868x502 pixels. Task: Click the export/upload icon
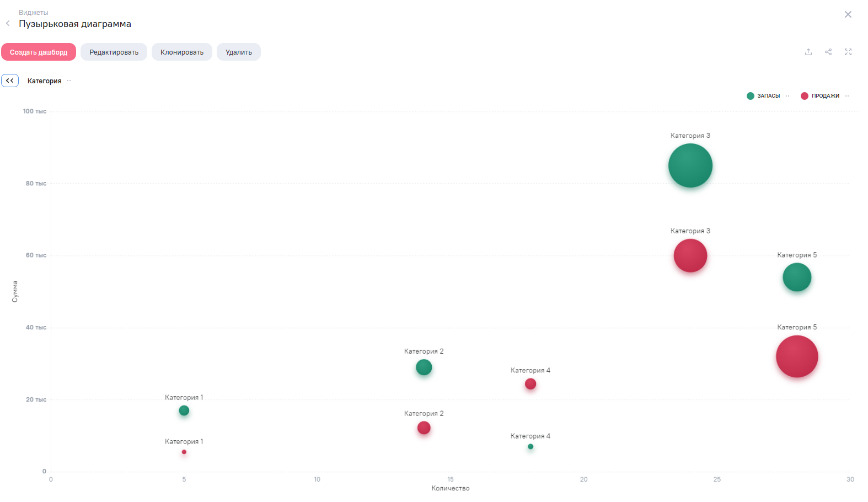(808, 52)
